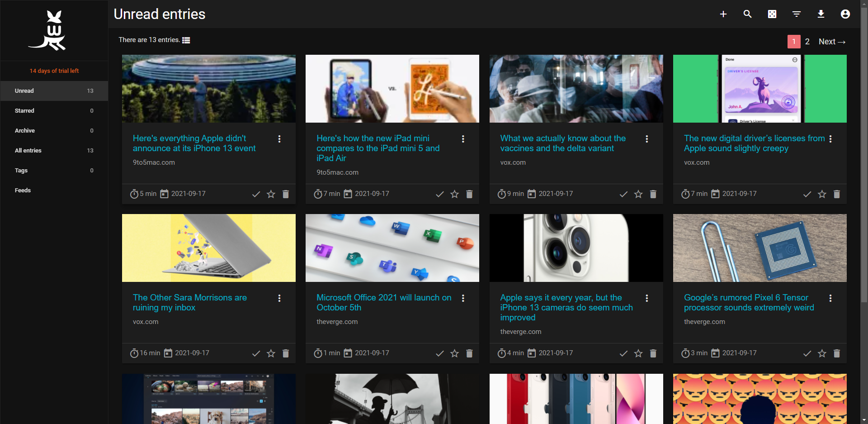Open more options for Sara Morrisons card

coord(279,298)
